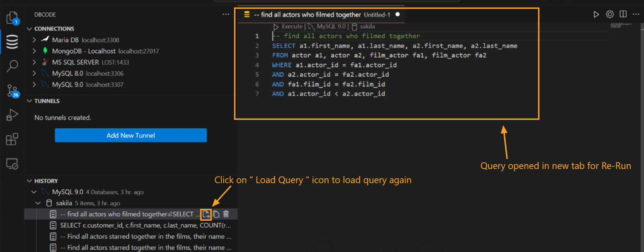Click the SELECT statement on line 2
This screenshot has height=252, width=644.
tap(395, 46)
